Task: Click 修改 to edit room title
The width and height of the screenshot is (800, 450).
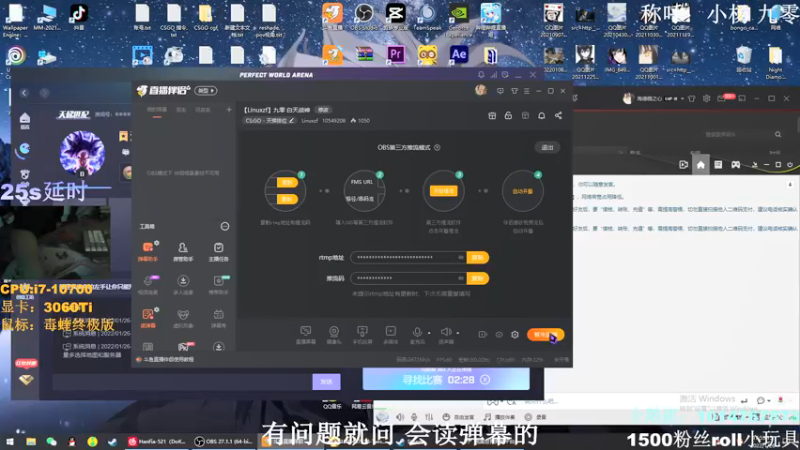Action: (x=323, y=110)
